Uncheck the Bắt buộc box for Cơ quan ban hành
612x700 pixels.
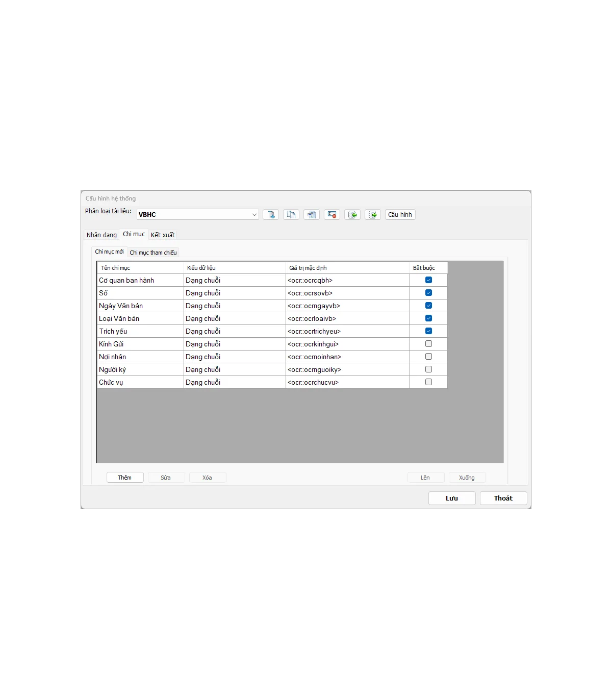point(428,280)
